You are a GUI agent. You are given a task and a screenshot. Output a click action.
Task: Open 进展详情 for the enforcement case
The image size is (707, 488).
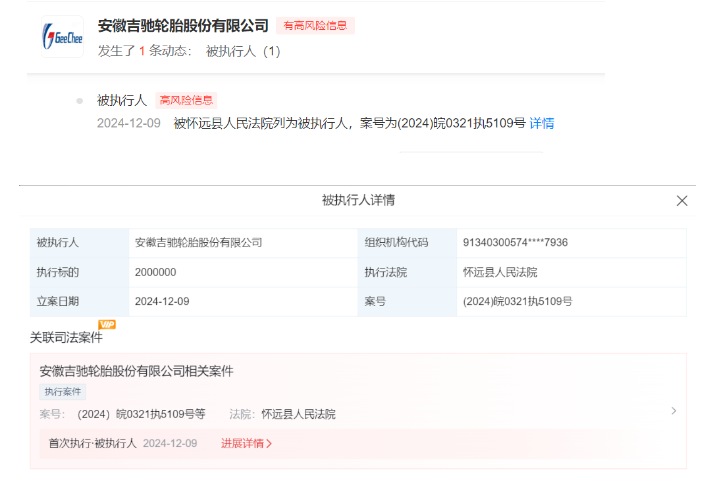(x=246, y=443)
